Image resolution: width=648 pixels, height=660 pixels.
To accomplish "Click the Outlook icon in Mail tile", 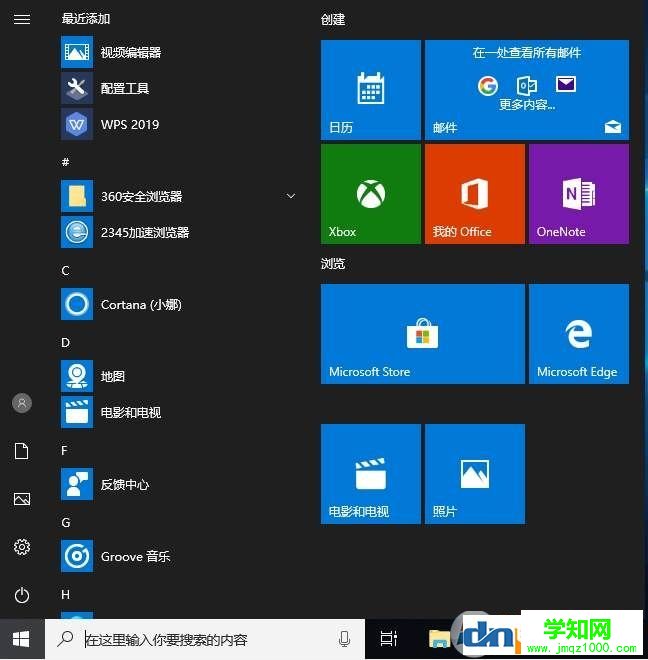I will point(526,85).
